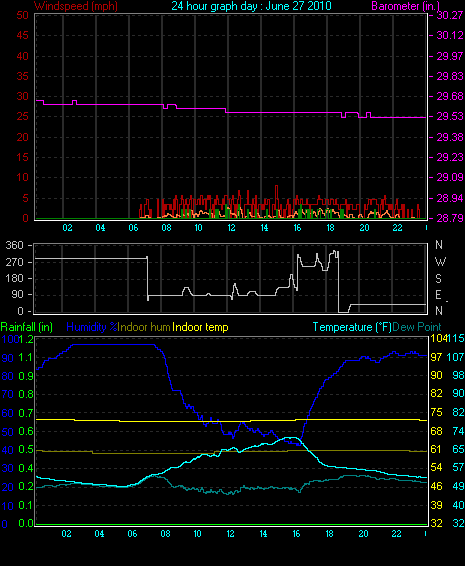The image size is (465, 566).
Task: Click the "Windspeed (mph)" axis title
Action: coord(76,6)
